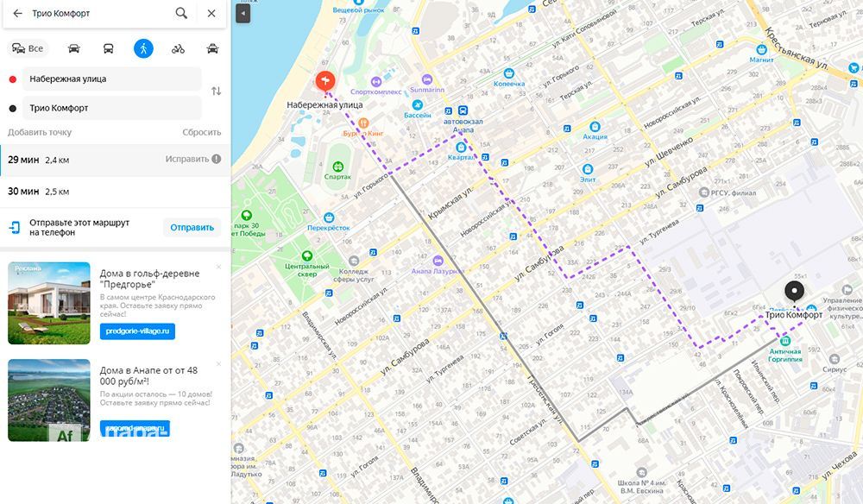Click 'Добавить точку' link
This screenshot has width=863, height=504.
40,132
